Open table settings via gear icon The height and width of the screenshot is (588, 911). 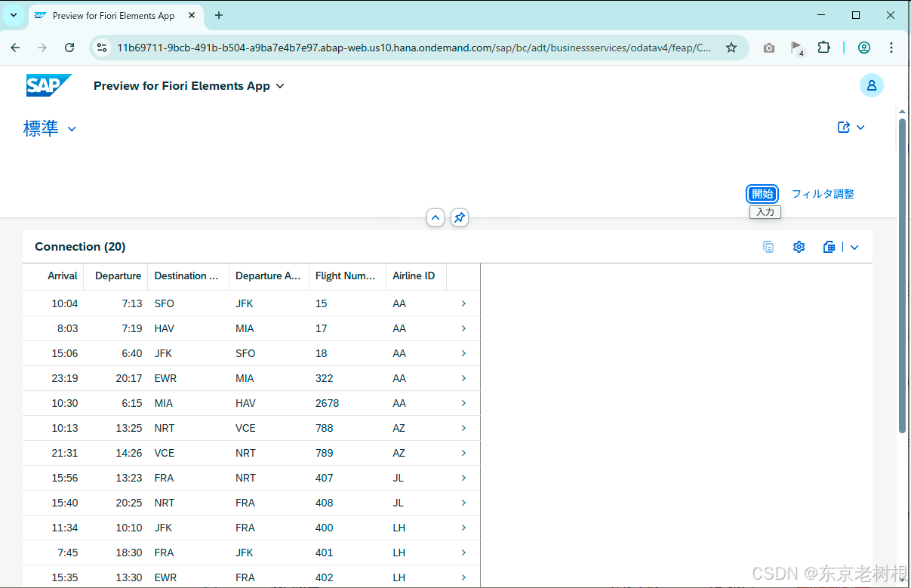coord(799,247)
